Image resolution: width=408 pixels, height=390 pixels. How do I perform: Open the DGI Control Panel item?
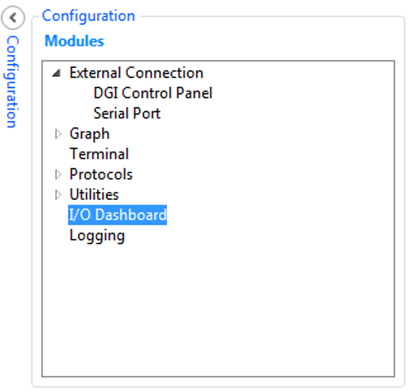pos(153,93)
